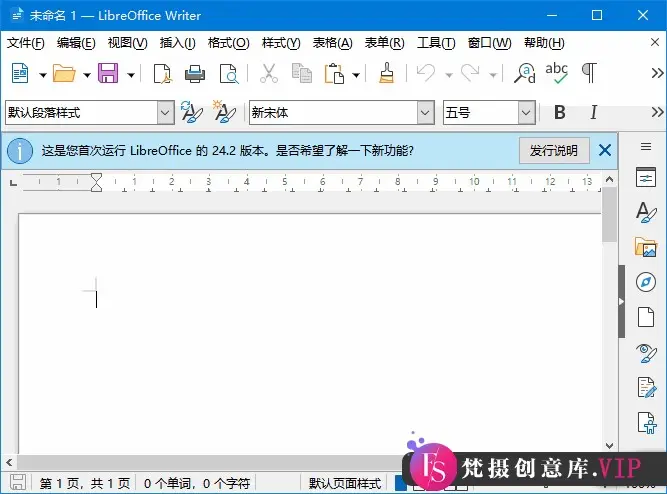Viewport: 667px width, 494px height.
Task: Open the 格式(O) menu
Action: pyautogui.click(x=228, y=43)
